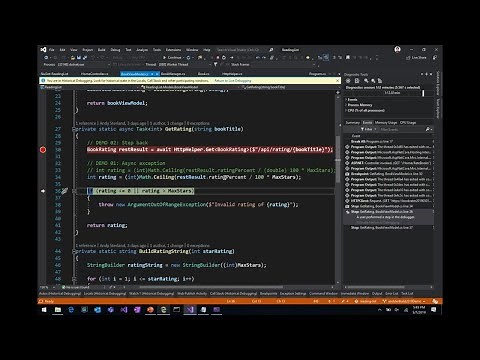Open the Process dropdown
480x360 pixels.
[83, 65]
